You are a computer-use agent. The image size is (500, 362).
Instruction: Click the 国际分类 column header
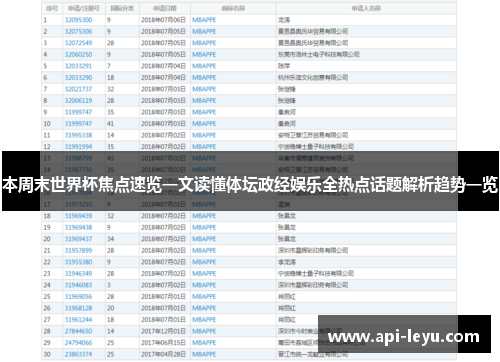point(122,8)
